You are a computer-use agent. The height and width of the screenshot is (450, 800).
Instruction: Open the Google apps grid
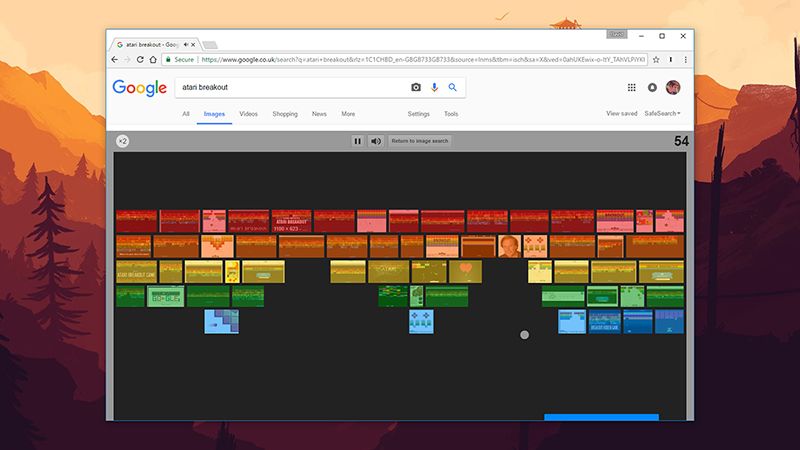click(631, 88)
